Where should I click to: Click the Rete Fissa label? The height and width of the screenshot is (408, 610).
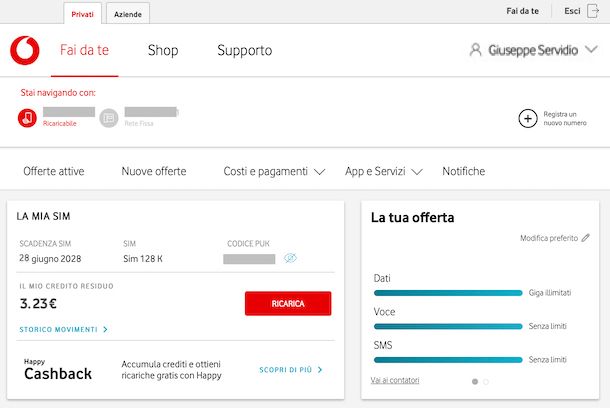coord(139,123)
